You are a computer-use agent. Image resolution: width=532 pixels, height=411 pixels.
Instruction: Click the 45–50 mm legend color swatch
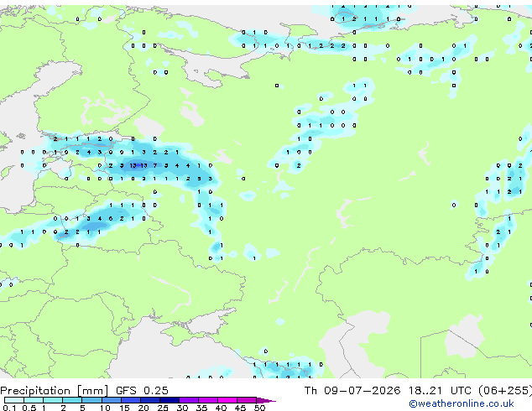[x=247, y=400]
